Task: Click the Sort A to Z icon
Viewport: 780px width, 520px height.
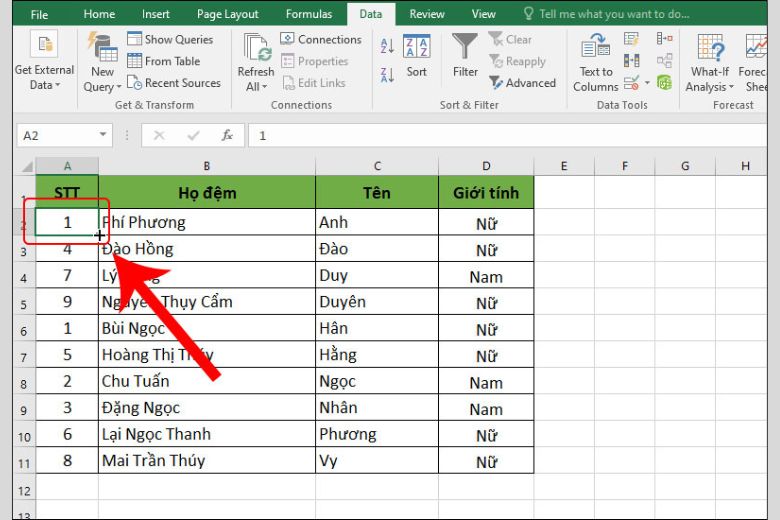Action: (x=387, y=46)
